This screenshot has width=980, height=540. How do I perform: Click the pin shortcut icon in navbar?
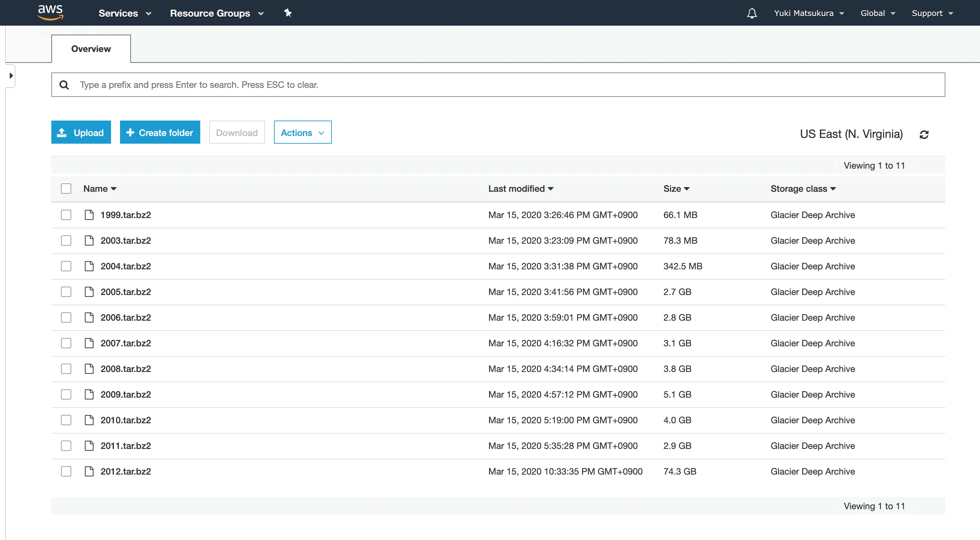click(x=288, y=13)
